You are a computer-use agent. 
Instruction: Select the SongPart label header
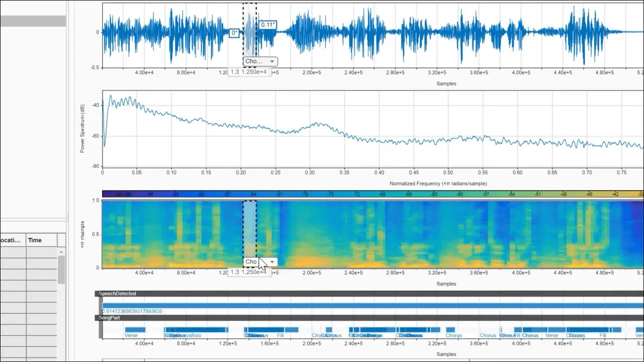(x=109, y=318)
